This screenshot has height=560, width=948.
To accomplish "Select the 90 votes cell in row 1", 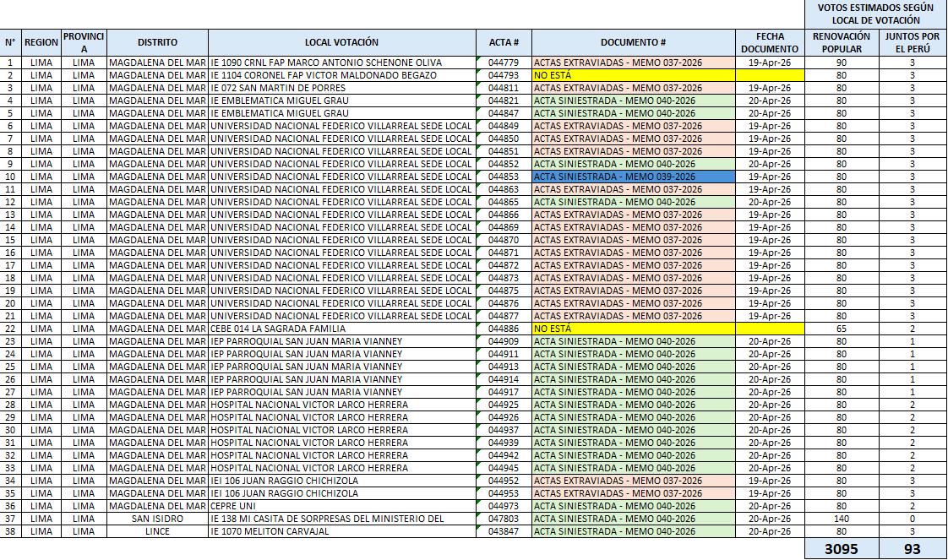I will (x=841, y=63).
